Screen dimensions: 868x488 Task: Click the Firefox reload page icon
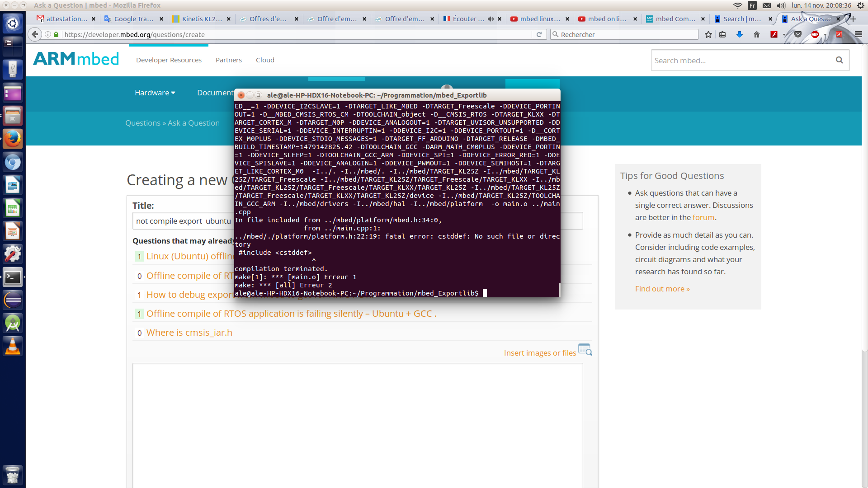click(x=539, y=34)
